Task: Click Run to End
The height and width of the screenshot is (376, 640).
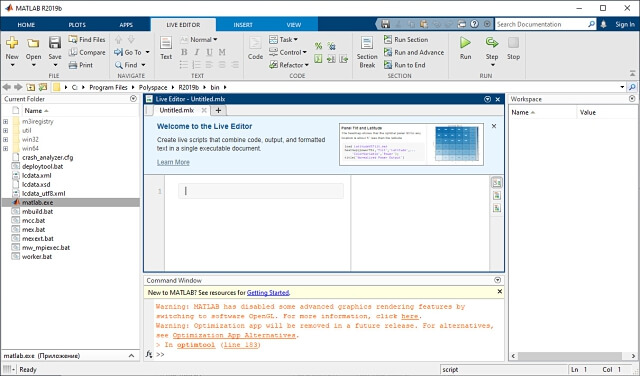Action: [405, 65]
